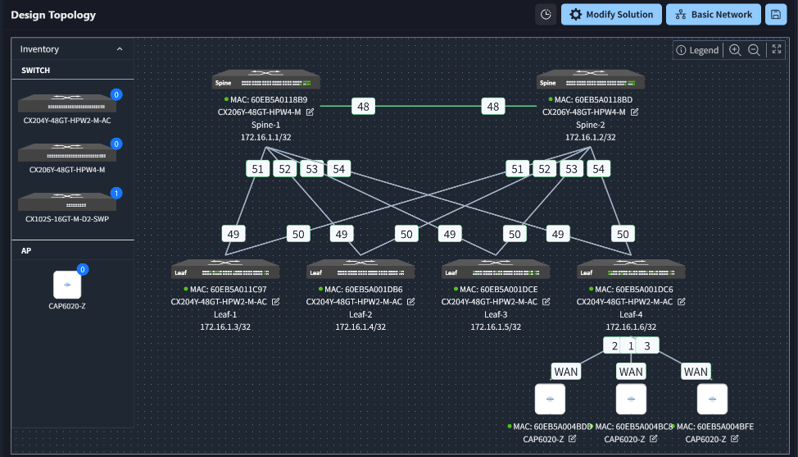Click MAC 60EB5A0118BD text
Image resolution: width=798 pixels, height=457 pixels.
coord(593,100)
